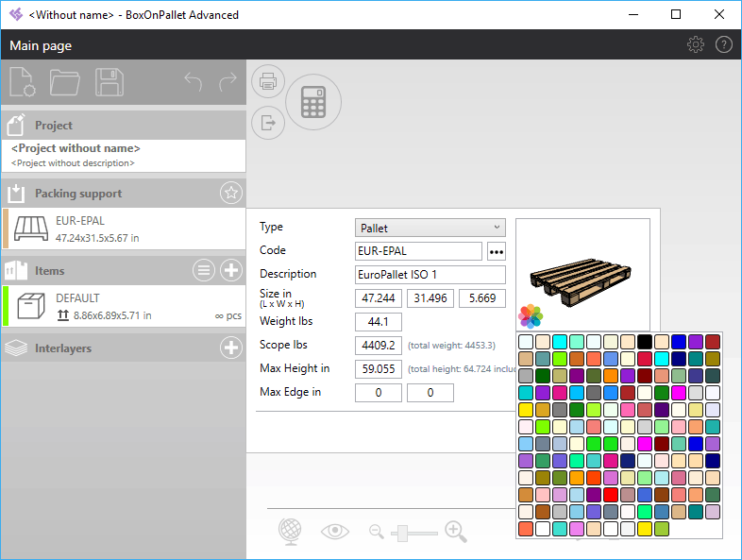Image resolution: width=742 pixels, height=560 pixels.
Task: Toggle the eye visibility icon
Action: coord(335,531)
